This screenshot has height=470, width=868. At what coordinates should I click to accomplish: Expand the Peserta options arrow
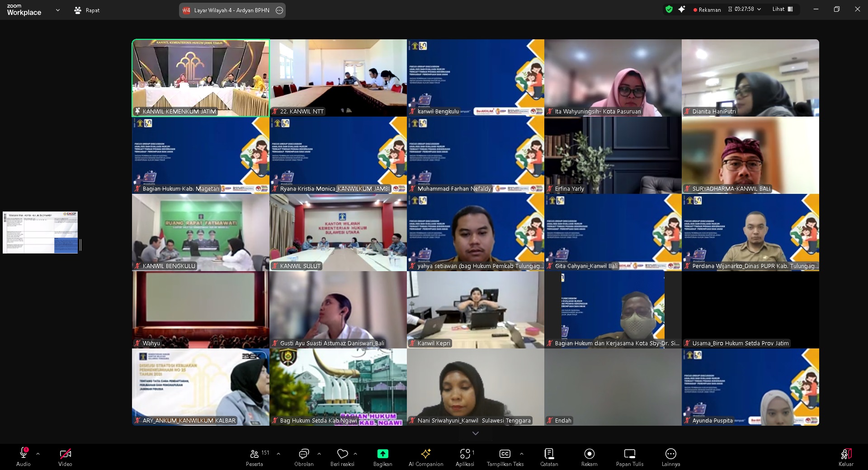[278, 454]
